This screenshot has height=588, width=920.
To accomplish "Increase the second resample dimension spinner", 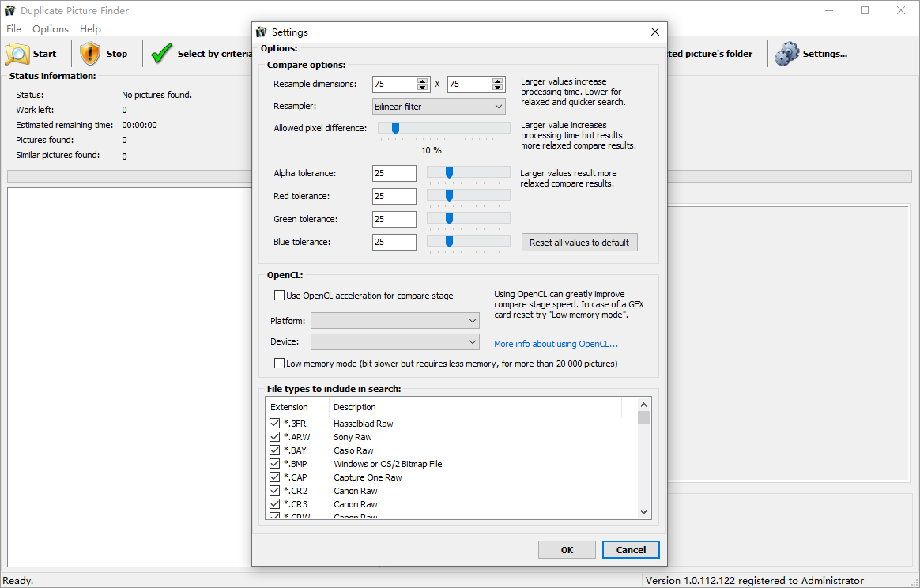I will coord(498,81).
